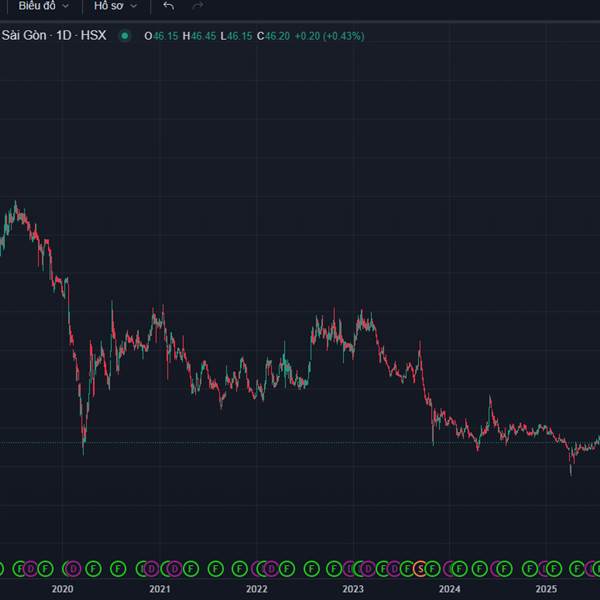This screenshot has width=600, height=600.
Task: Open the Biểu đồ dropdown menu
Action: coord(43,6)
